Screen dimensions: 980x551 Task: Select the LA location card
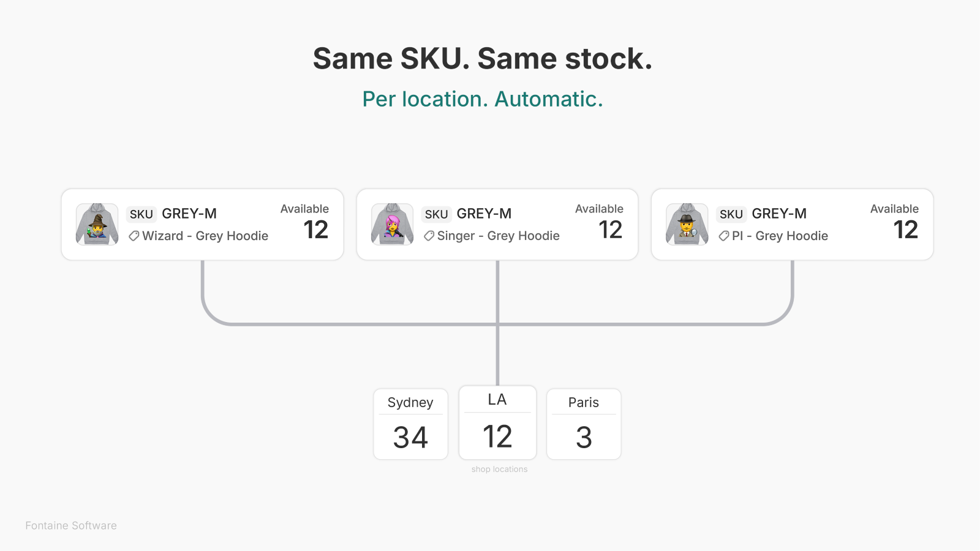(497, 422)
